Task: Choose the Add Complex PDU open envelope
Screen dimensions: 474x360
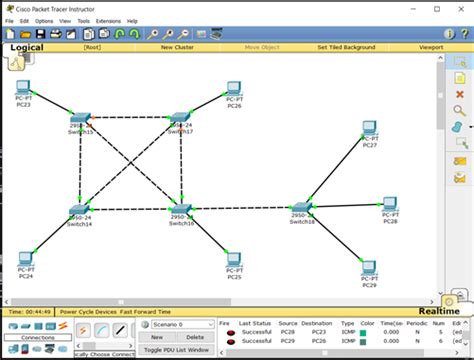Action: point(460,178)
